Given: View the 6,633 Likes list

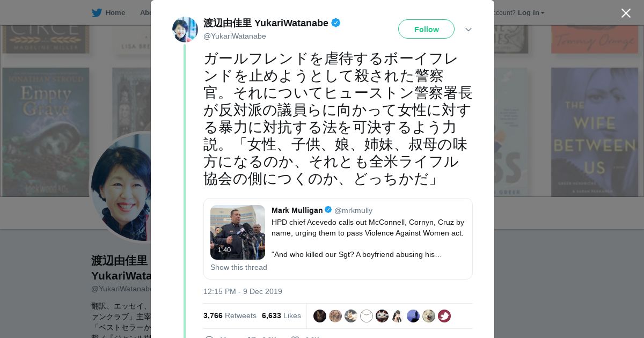Looking at the screenshot, I should [x=281, y=315].
